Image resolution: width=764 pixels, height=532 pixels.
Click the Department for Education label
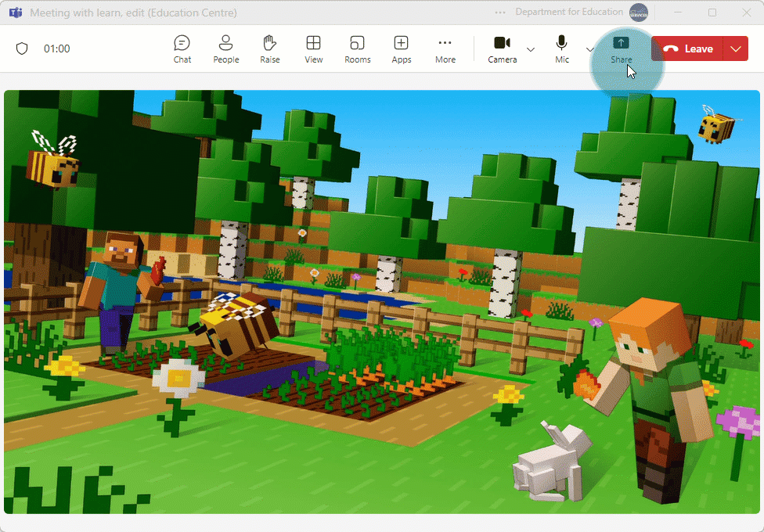coord(569,12)
